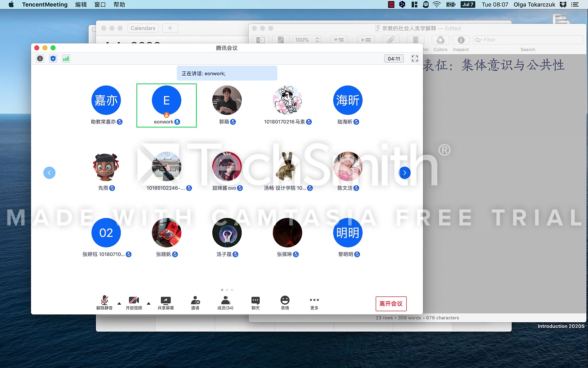Expand video options arrow next to 开启视频
Image resolution: width=588 pixels, height=368 pixels.
[x=149, y=303]
